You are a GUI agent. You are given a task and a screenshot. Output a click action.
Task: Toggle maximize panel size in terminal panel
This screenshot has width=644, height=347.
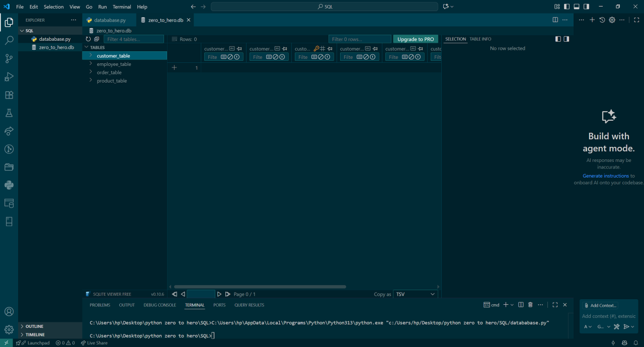[555, 305]
